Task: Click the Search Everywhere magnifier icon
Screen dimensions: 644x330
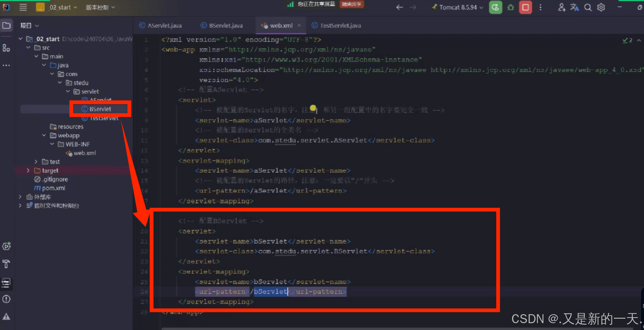Action: [588, 7]
